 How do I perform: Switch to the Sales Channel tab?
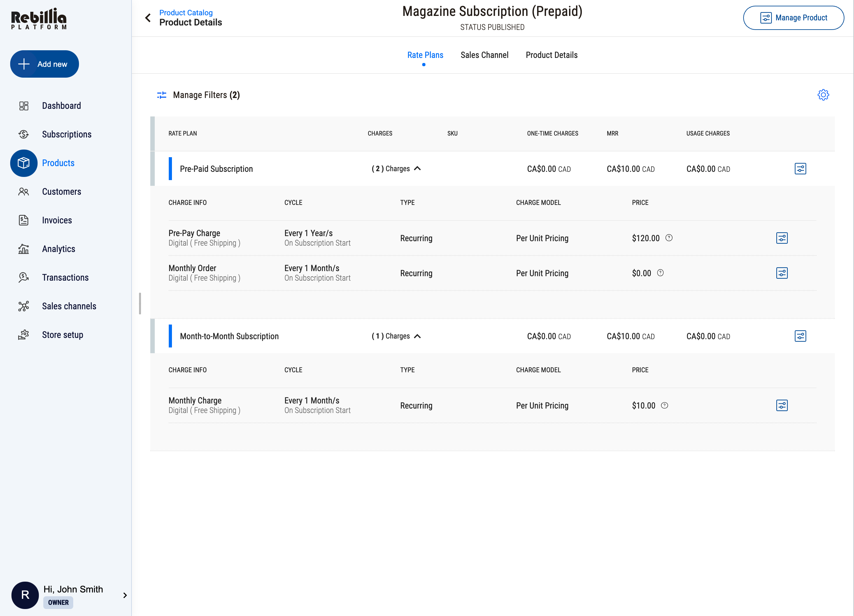point(485,55)
